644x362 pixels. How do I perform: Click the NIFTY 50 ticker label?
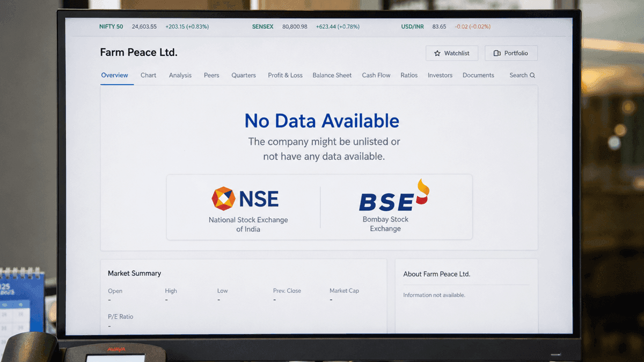coord(111,26)
